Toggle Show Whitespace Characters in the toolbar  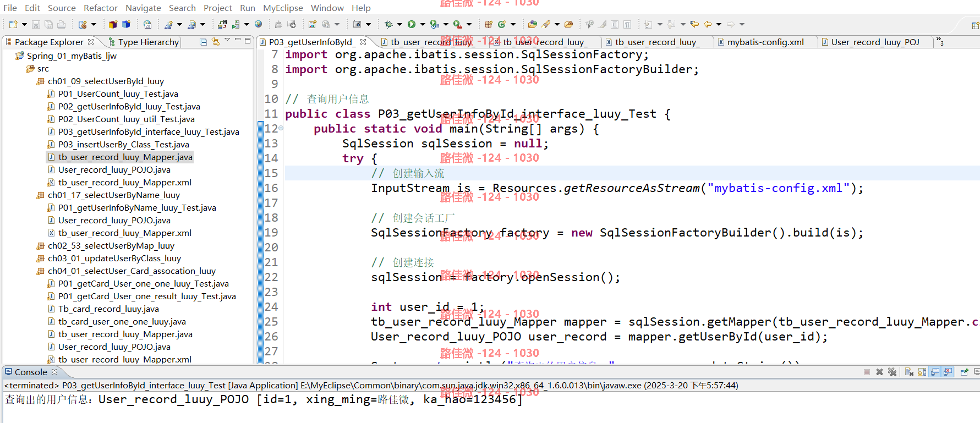pos(627,24)
